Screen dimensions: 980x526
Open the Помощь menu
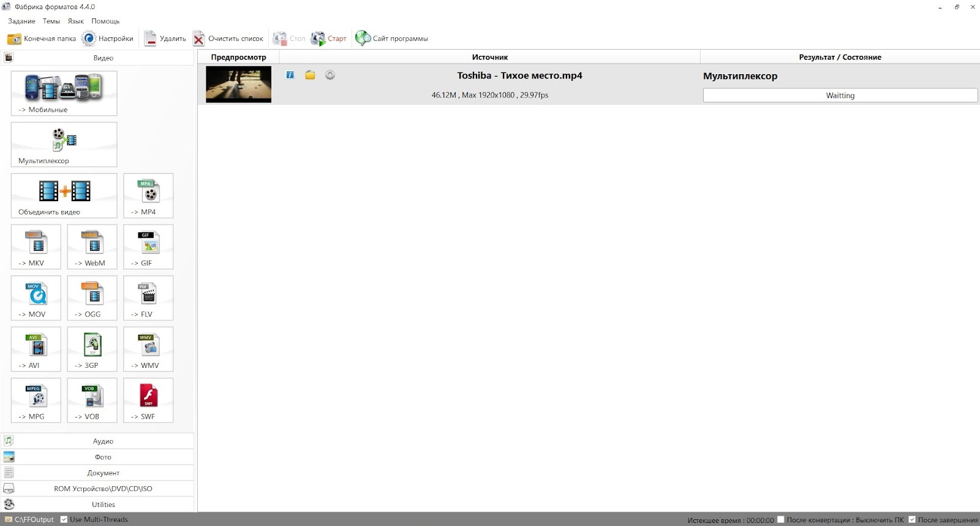105,21
